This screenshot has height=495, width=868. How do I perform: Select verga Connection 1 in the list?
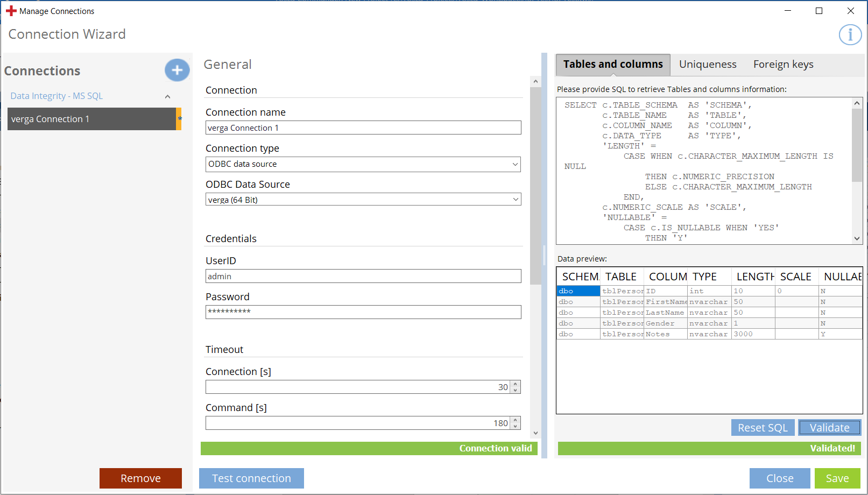click(x=91, y=119)
